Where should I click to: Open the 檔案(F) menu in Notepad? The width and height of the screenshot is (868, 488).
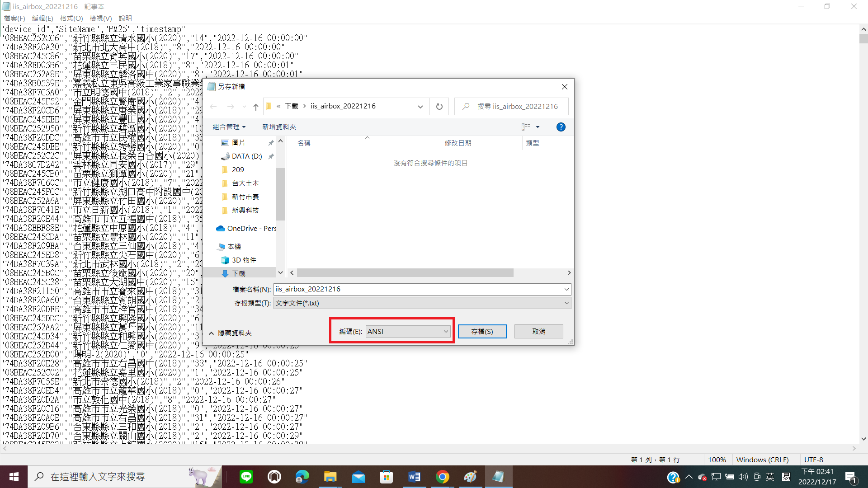(14, 19)
